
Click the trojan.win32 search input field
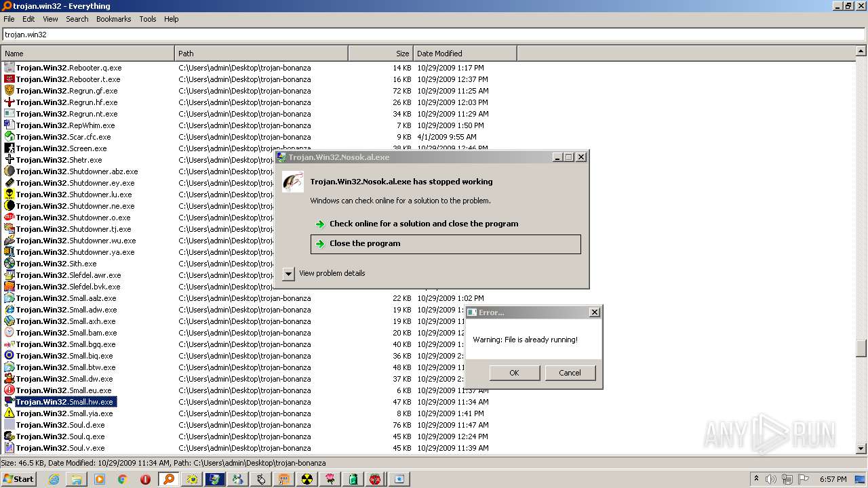(434, 35)
